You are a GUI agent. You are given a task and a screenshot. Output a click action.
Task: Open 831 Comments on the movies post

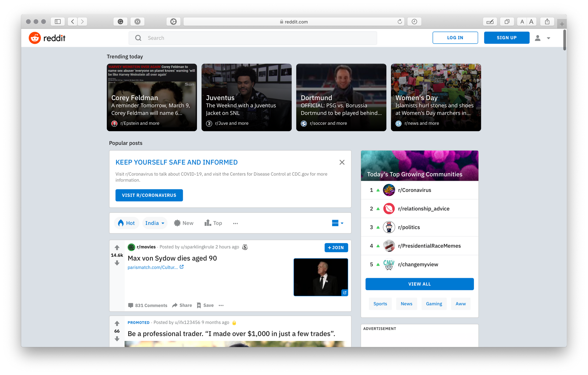[x=148, y=305]
